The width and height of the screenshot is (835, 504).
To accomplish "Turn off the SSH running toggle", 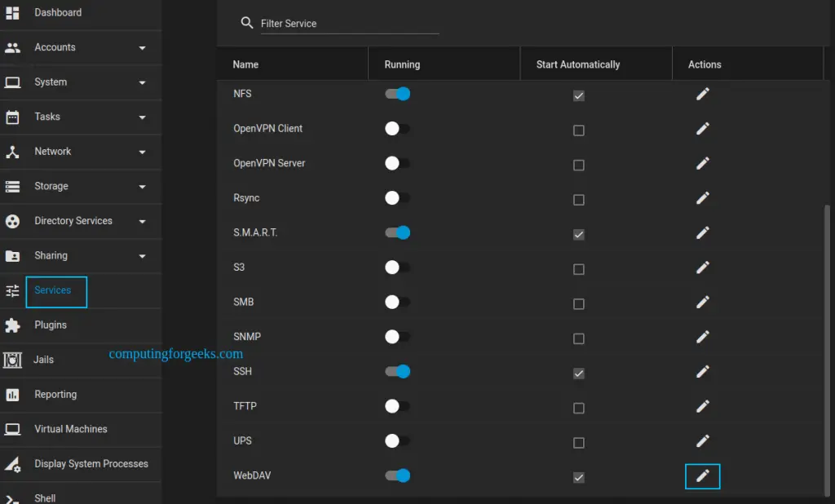I will click(x=397, y=371).
